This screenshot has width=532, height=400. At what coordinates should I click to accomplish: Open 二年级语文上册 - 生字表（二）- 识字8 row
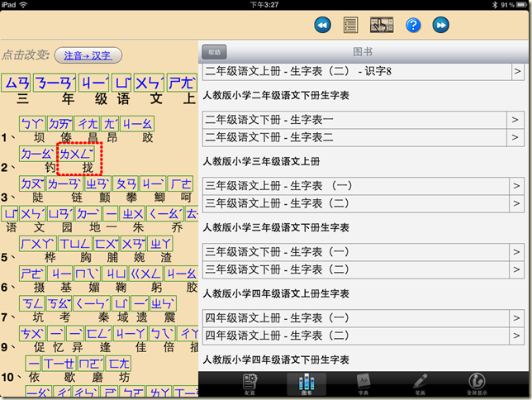point(363,71)
